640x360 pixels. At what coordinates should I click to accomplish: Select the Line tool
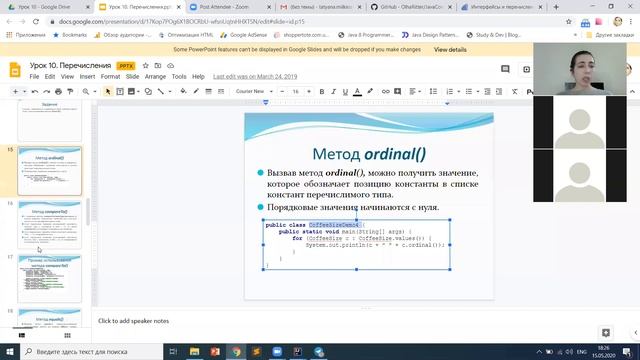pyautogui.click(x=161, y=92)
